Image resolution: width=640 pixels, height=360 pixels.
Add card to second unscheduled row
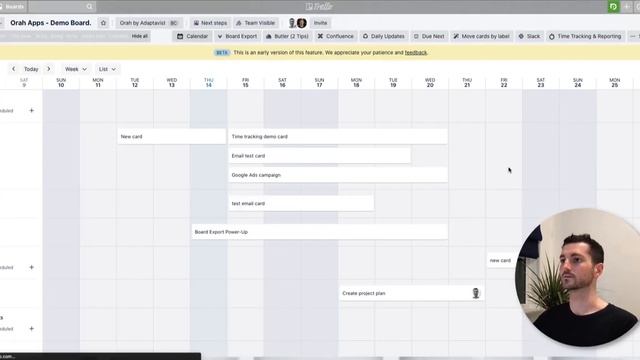[31, 267]
